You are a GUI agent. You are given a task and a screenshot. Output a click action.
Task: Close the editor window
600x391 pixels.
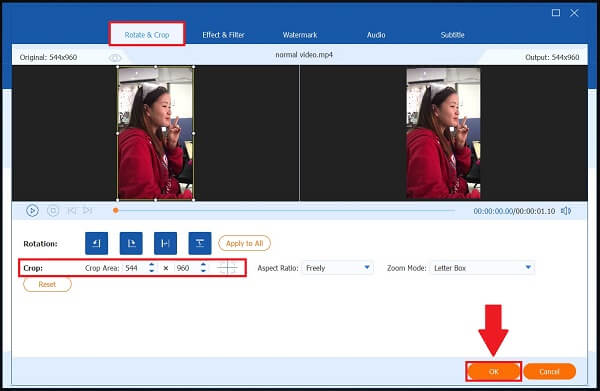(574, 13)
